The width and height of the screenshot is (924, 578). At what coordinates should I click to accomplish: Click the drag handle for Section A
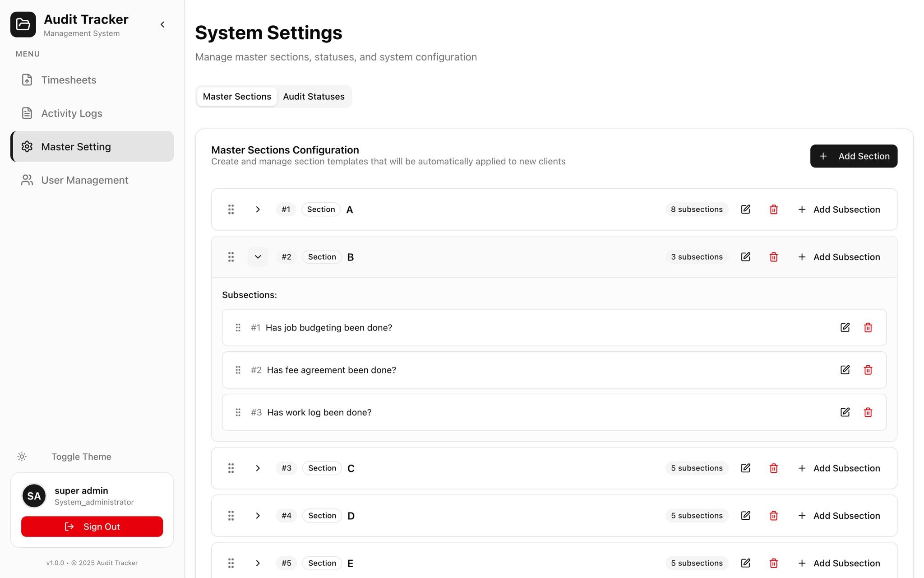[x=231, y=210]
